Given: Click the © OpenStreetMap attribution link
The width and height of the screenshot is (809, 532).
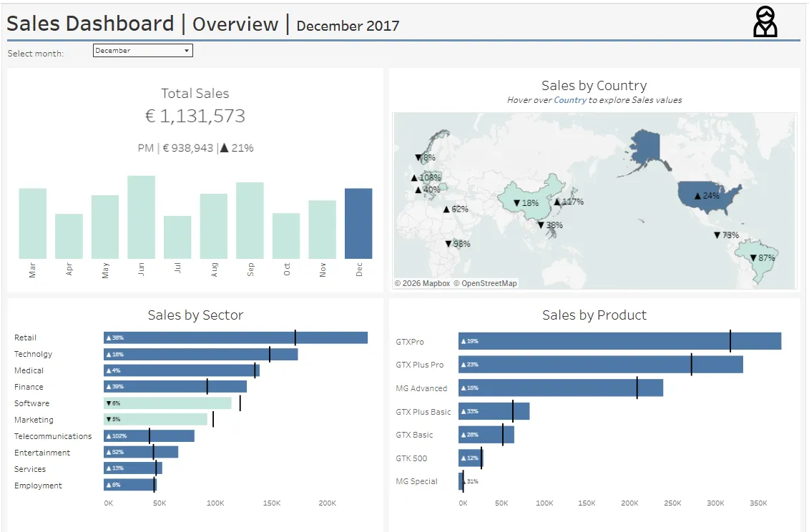Looking at the screenshot, I should click(486, 282).
